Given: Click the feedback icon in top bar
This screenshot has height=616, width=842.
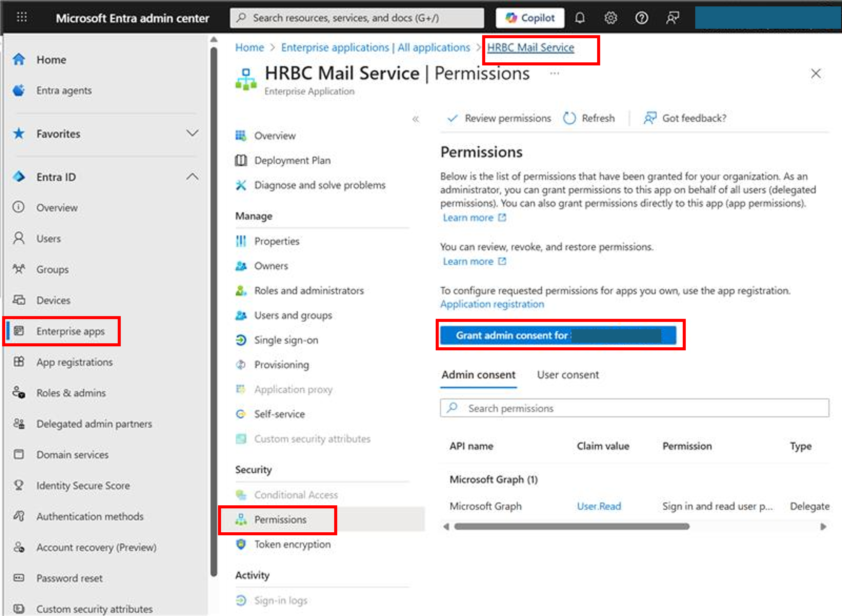Looking at the screenshot, I should (672, 17).
